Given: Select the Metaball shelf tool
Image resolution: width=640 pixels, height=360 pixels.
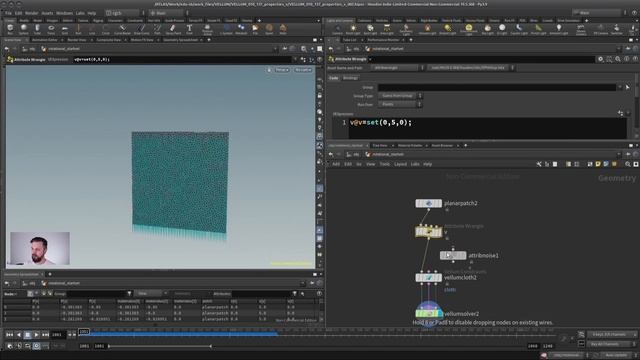Looking at the screenshot, I should tap(241, 29).
